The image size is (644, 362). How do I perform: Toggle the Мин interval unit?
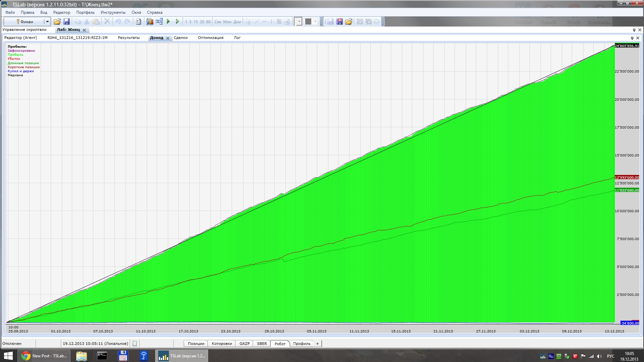tap(227, 22)
